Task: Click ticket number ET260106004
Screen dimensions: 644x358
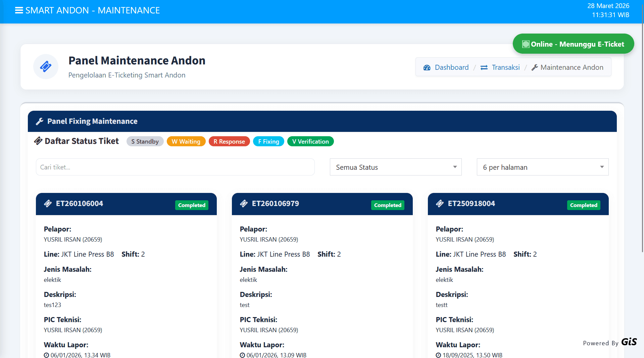Action: 80,204
